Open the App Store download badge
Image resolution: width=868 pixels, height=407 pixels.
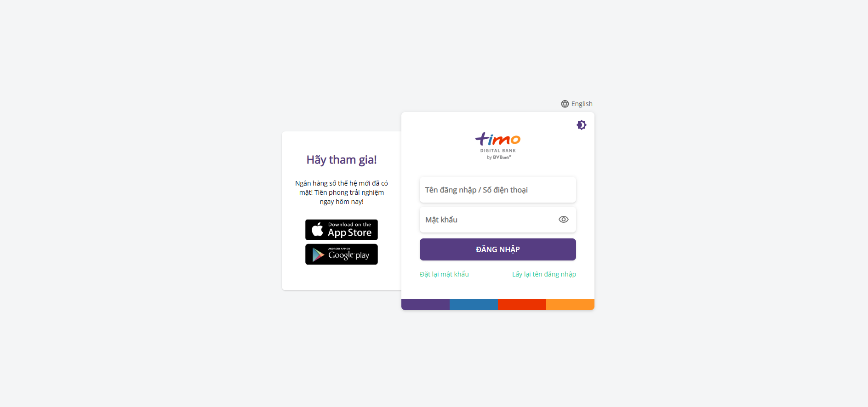(342, 230)
